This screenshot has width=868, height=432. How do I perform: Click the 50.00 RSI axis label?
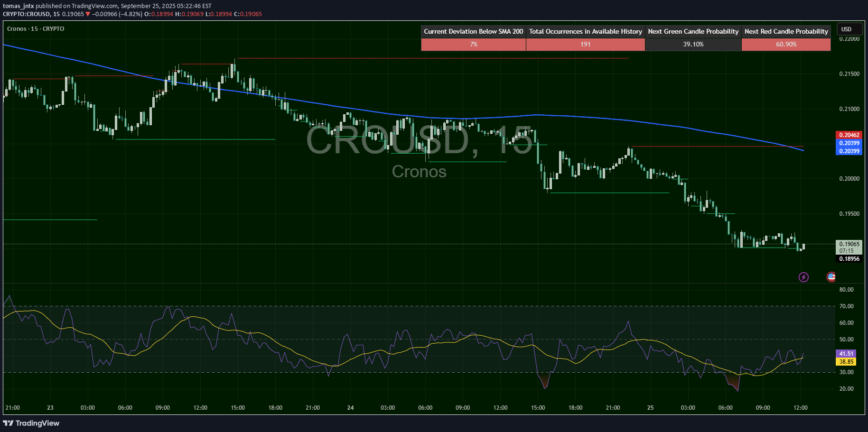(x=846, y=340)
